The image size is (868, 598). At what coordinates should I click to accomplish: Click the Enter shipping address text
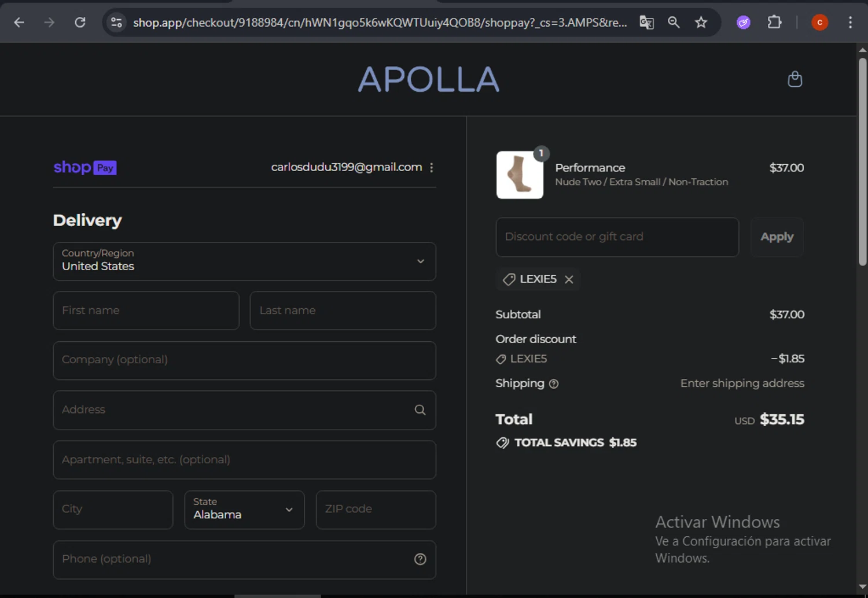(x=742, y=383)
